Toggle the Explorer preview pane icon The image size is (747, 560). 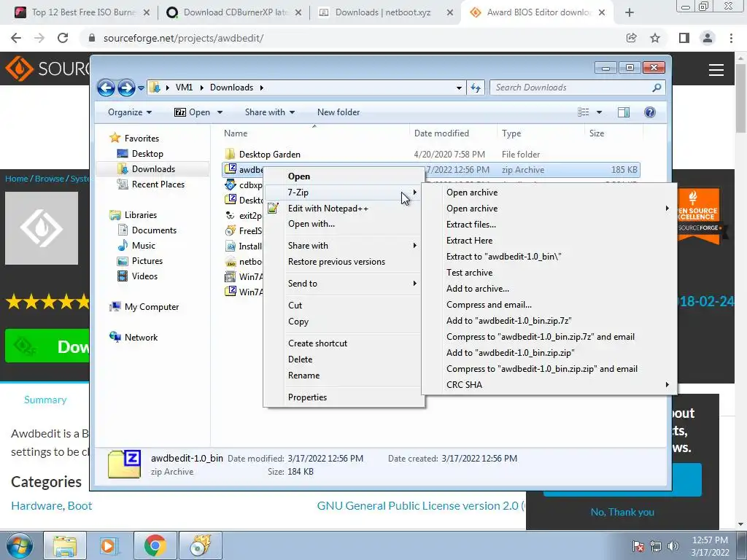tap(623, 112)
